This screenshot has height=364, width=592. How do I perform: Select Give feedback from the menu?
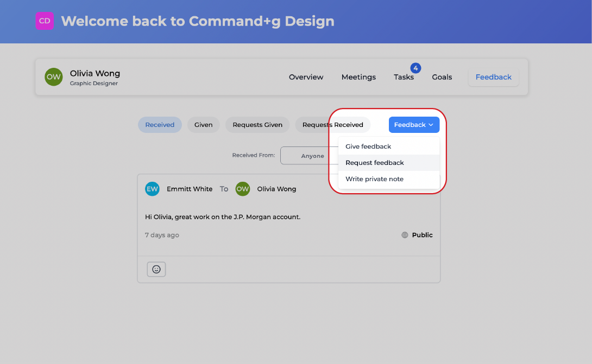coord(368,146)
